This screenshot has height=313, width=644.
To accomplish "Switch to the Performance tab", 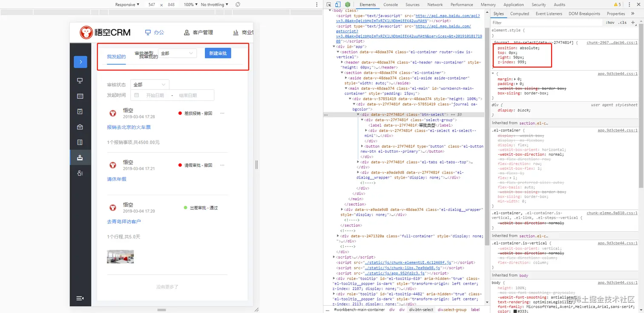I will pos(462,5).
